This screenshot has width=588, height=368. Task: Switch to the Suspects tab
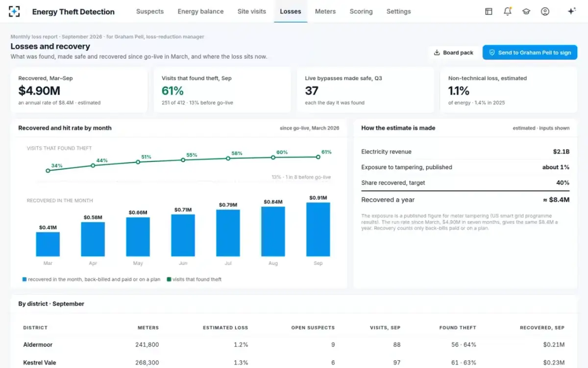tap(150, 11)
